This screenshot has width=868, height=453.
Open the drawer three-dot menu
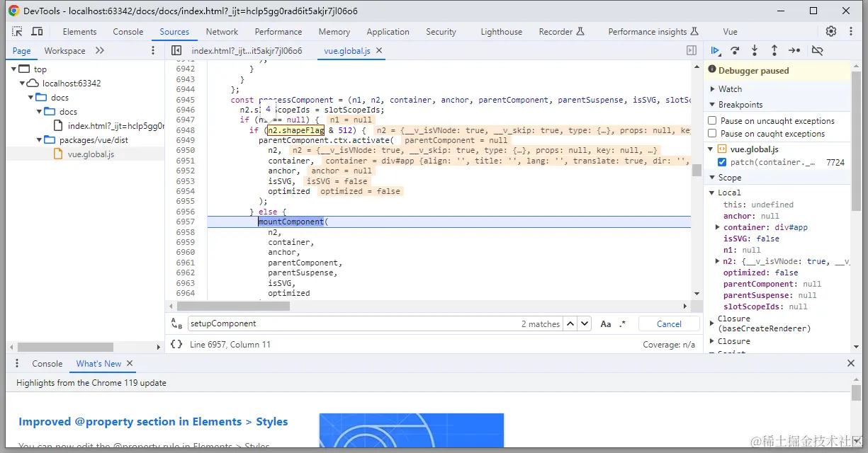click(x=18, y=364)
